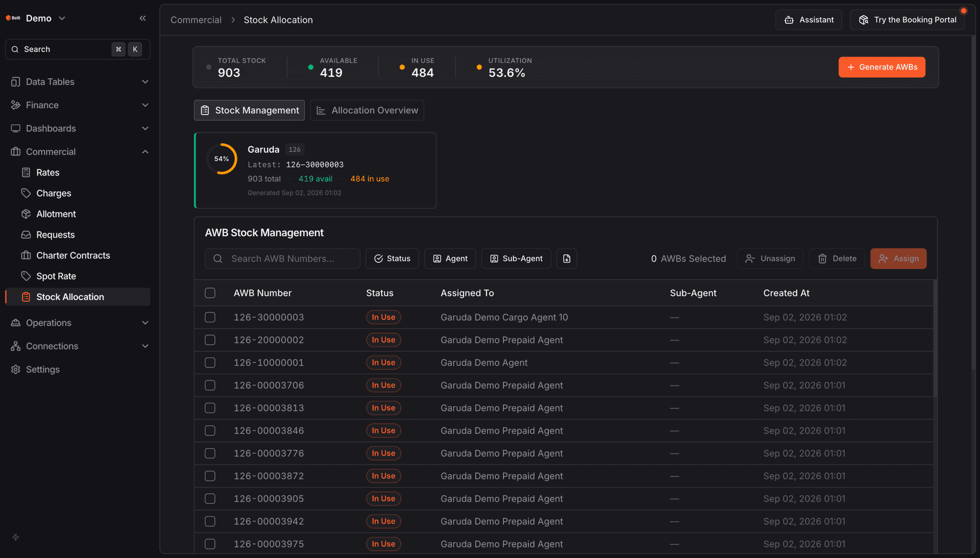
Task: Open the Status filter dropdown
Action: (x=392, y=259)
